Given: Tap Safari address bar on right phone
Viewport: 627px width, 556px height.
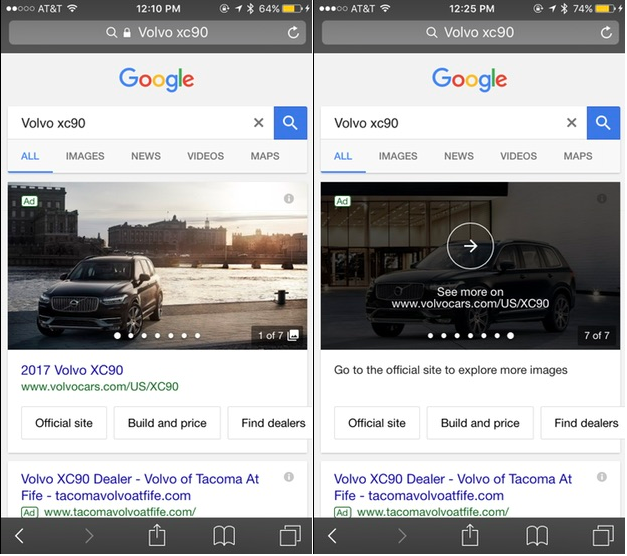Looking at the screenshot, I should tap(470, 32).
